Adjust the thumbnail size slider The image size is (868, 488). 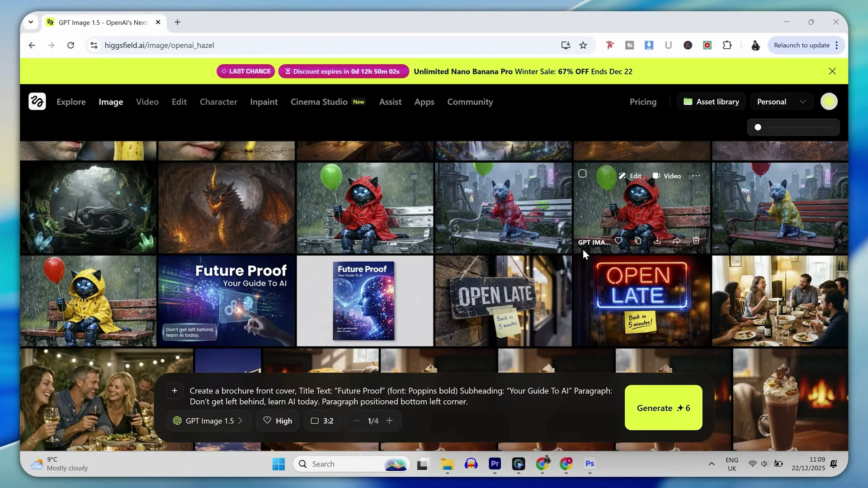pos(758,127)
